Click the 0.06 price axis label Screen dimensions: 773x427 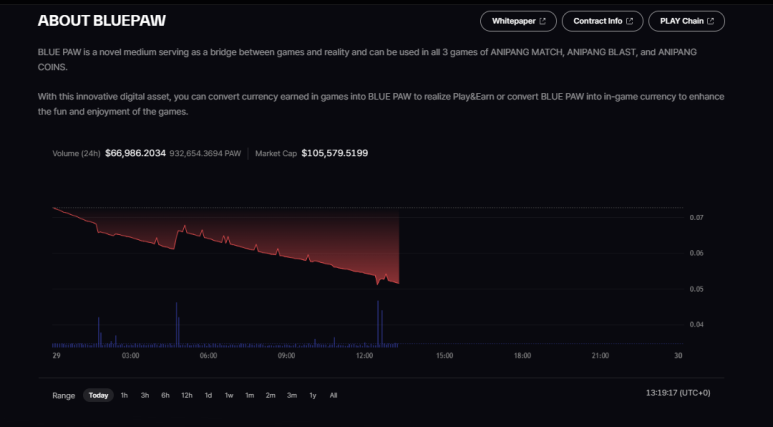tap(696, 253)
